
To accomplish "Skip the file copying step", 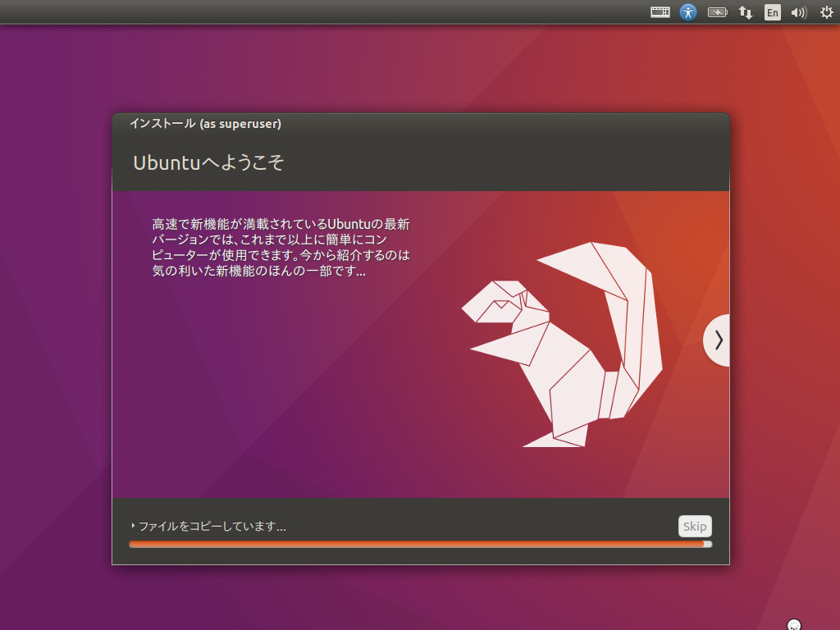I will click(x=695, y=526).
